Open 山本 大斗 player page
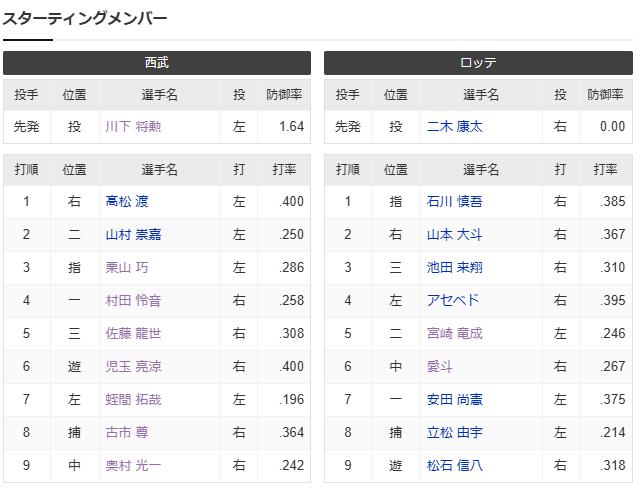Screen dimensions: 639x489 (x=454, y=234)
